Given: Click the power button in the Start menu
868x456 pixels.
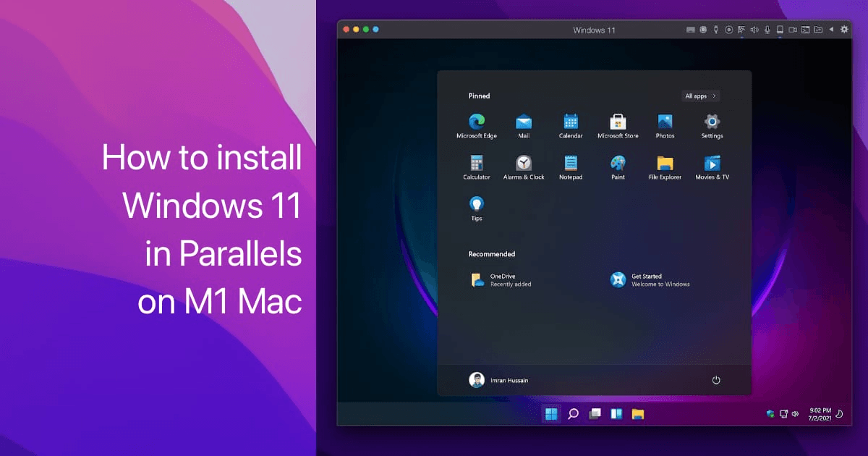Looking at the screenshot, I should (716, 379).
